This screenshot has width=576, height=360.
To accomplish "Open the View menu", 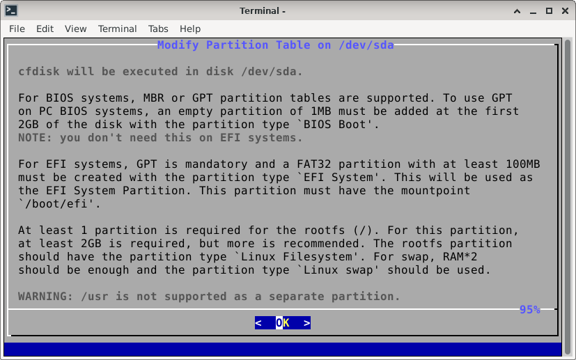I will pyautogui.click(x=76, y=29).
